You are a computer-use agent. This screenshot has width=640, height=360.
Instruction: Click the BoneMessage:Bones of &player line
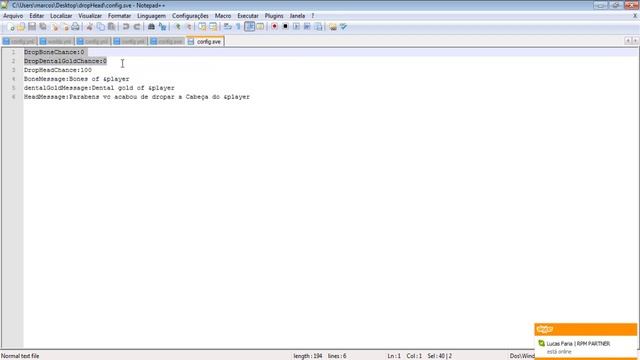76,79
